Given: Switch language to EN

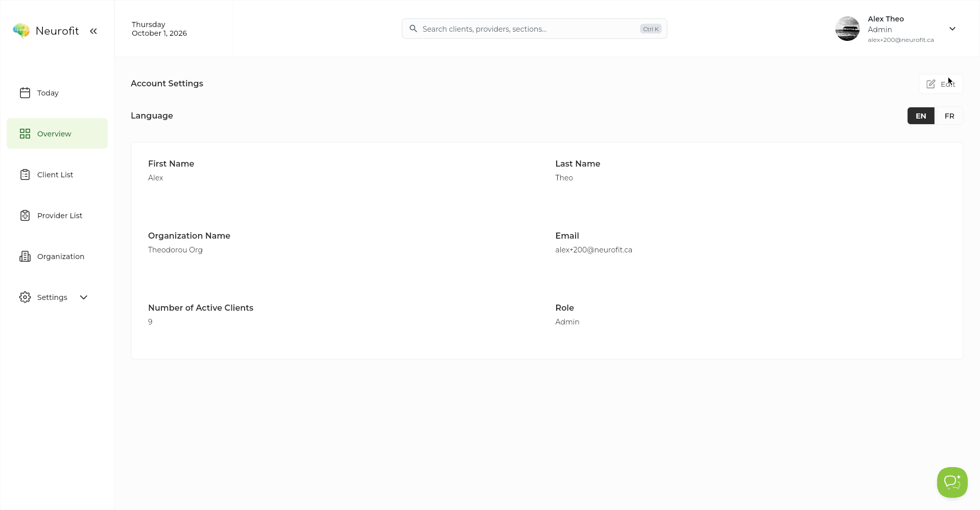Looking at the screenshot, I should pyautogui.click(x=921, y=116).
